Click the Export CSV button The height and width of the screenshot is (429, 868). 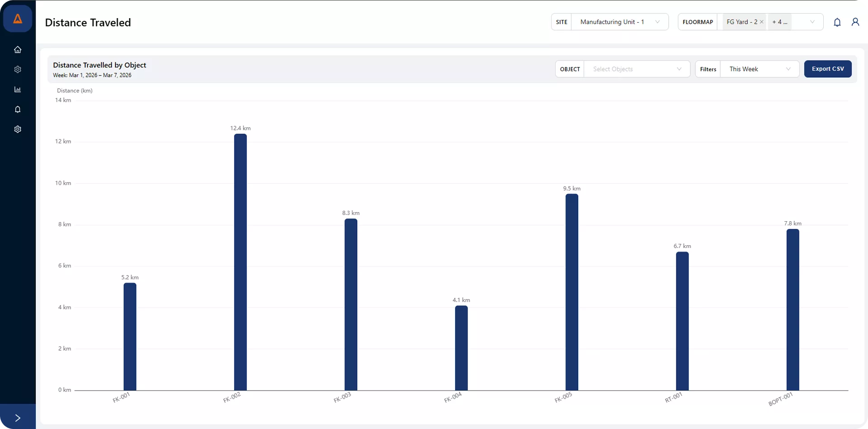828,69
